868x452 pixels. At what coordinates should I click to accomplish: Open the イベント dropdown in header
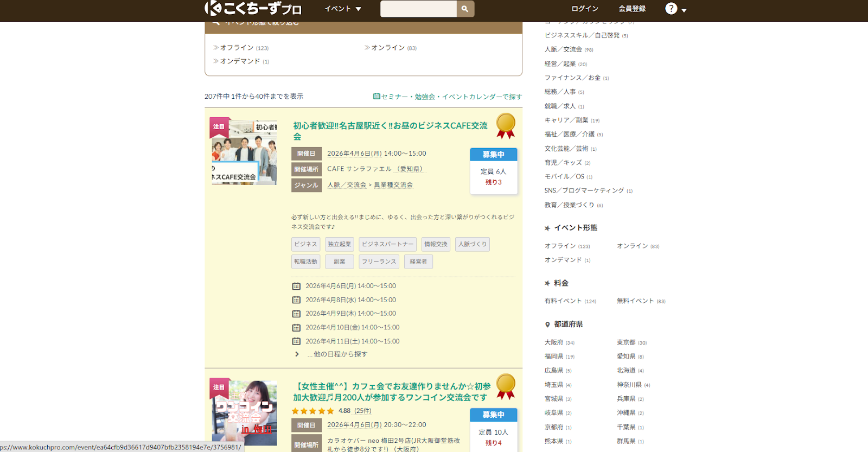(342, 9)
